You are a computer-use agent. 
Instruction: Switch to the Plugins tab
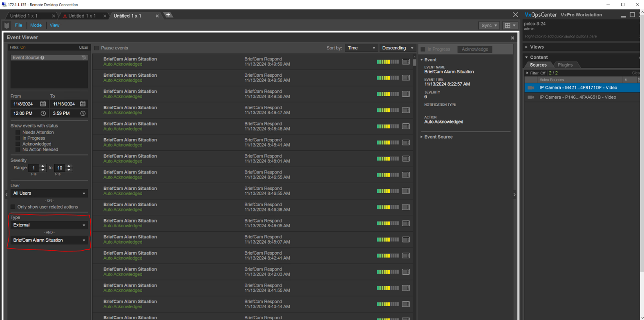coord(565,65)
